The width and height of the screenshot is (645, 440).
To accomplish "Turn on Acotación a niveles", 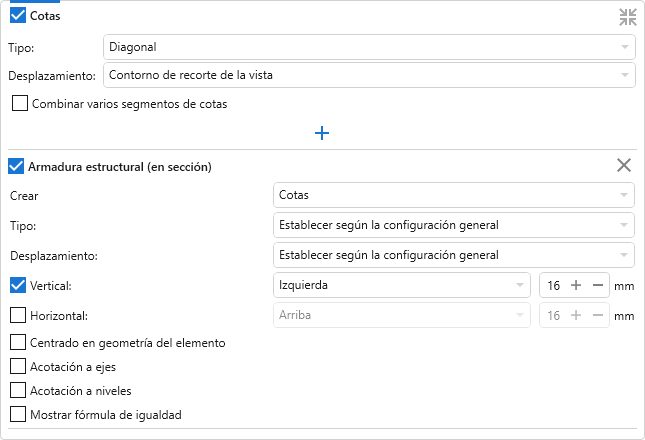I will [x=17, y=390].
